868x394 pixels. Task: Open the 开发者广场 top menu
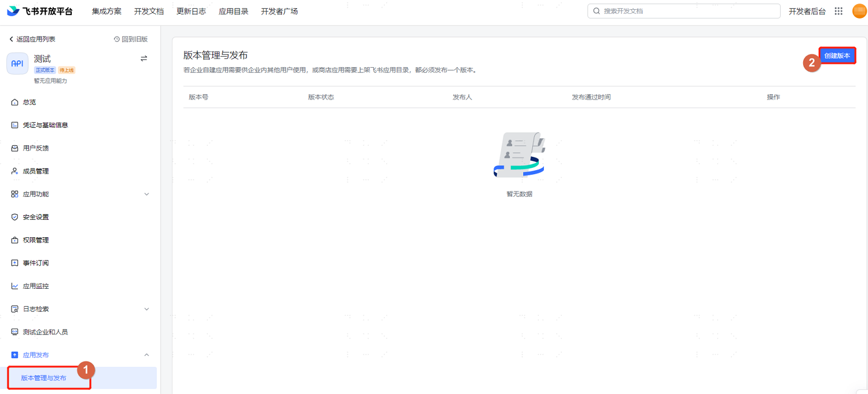279,11
